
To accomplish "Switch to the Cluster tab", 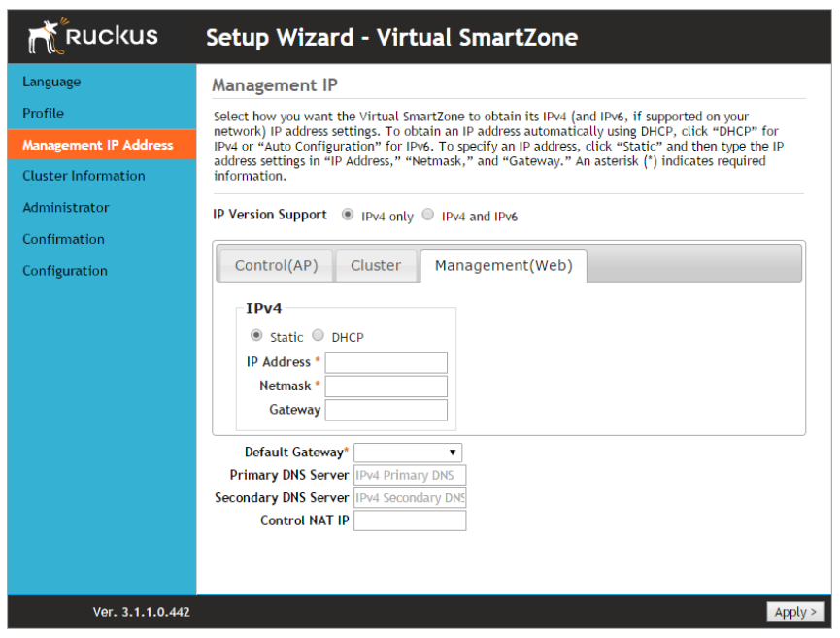I will (376, 265).
